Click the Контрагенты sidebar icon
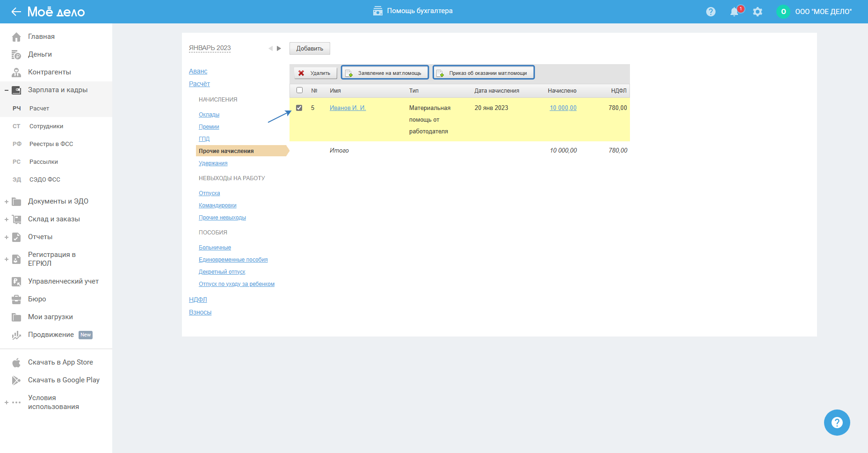The width and height of the screenshot is (868, 453). tap(16, 73)
